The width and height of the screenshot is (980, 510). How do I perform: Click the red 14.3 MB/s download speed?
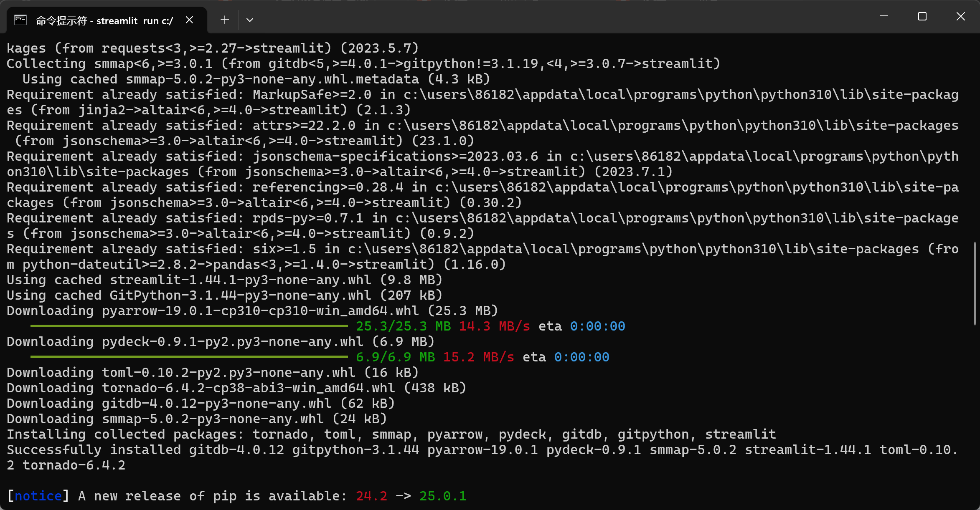(x=494, y=326)
